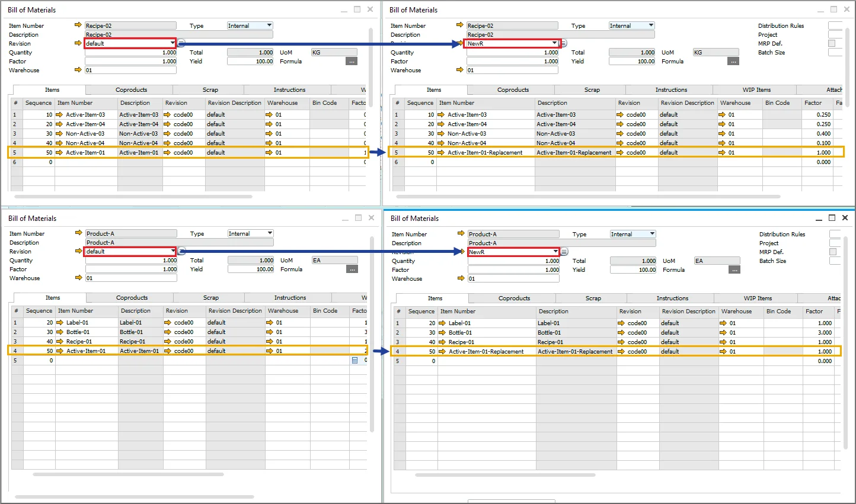Open Instructions tab in Product-A NewR window
This screenshot has width=856, height=504.
point(672,298)
